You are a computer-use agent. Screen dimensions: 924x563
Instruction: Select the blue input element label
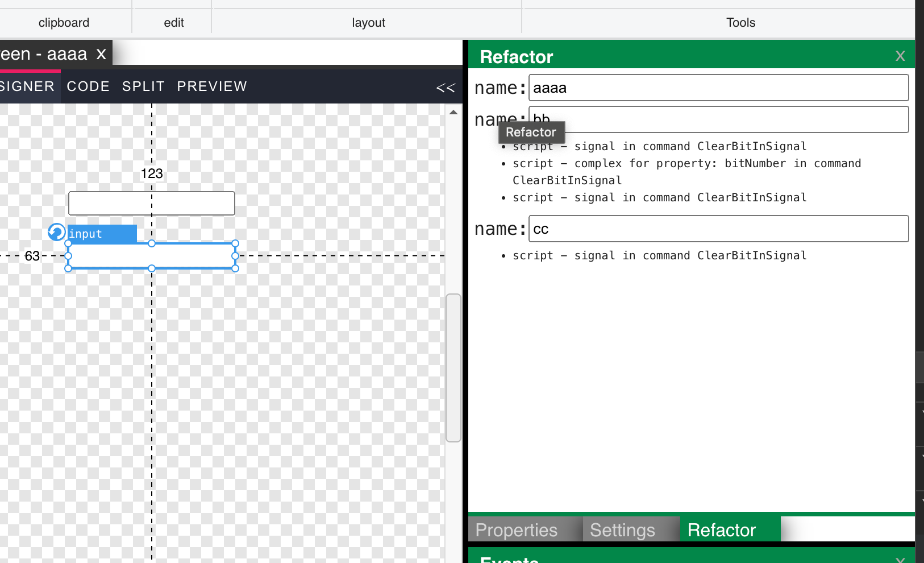pos(102,234)
